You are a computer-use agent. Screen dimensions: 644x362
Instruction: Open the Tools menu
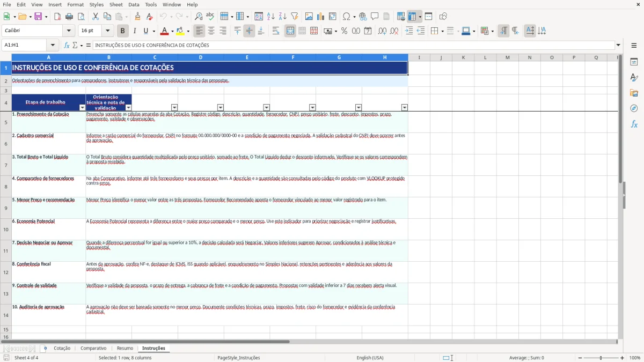(x=151, y=4)
